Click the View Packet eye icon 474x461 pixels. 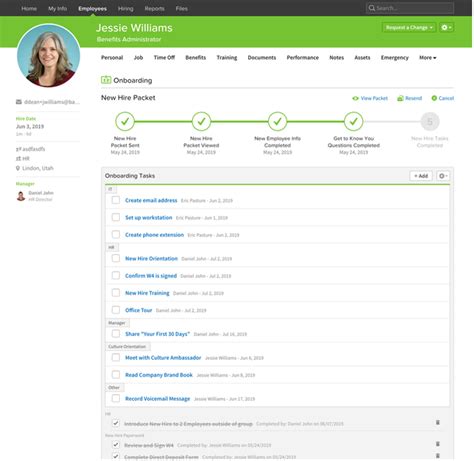pos(356,98)
